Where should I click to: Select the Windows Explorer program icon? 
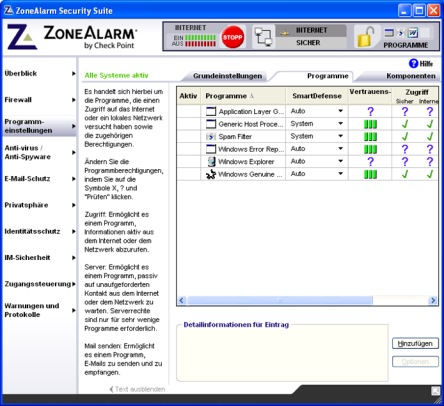click(x=211, y=161)
